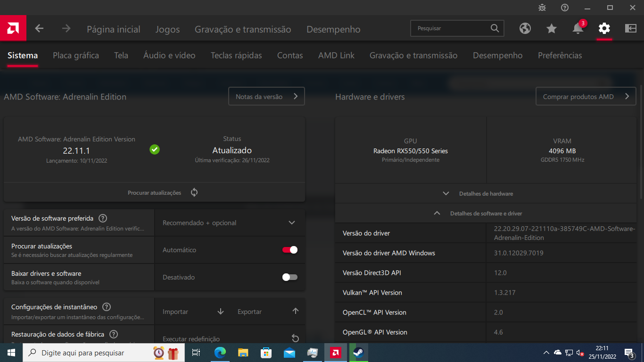644x362 pixels.
Task: Switch to Teclas rápidas tab
Action: [236, 55]
